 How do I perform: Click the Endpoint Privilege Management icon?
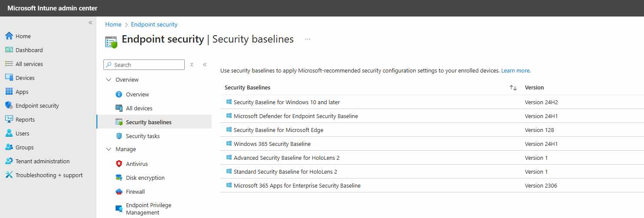pyautogui.click(x=119, y=209)
